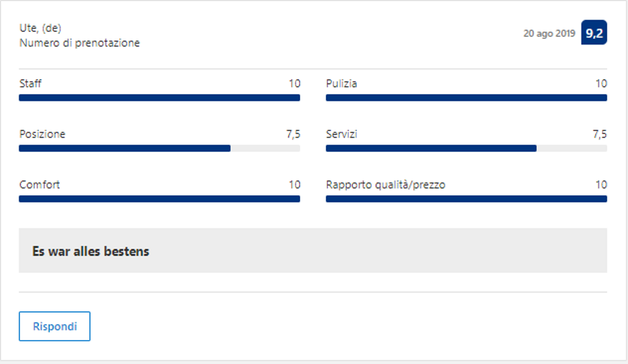Select the reviewer name Ute, (de)
Screen dimensions: 628x364
click(x=40, y=28)
